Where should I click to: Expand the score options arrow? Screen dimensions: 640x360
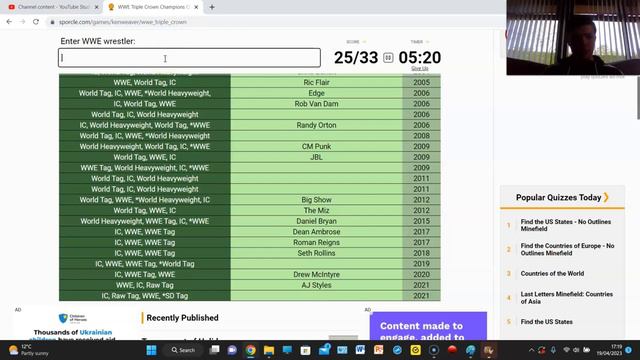point(364,42)
